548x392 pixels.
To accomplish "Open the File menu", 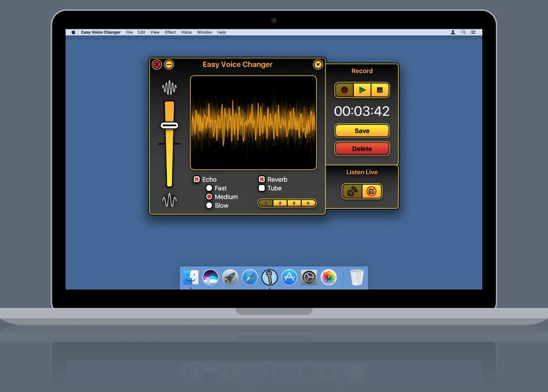I will [x=129, y=32].
